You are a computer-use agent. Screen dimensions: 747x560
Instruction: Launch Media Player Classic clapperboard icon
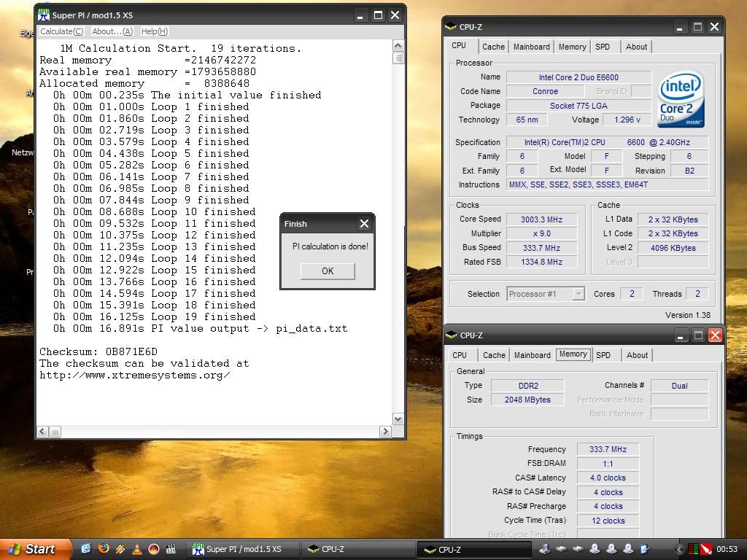pos(171,549)
